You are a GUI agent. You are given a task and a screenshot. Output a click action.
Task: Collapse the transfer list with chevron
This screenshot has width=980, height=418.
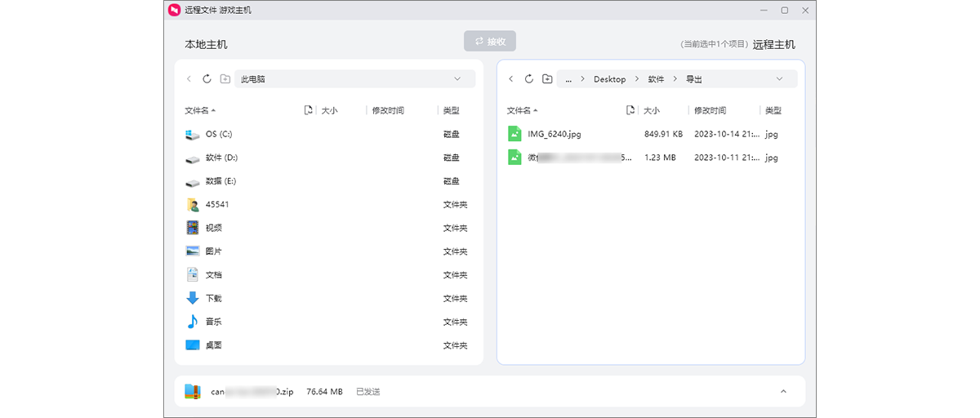(x=783, y=392)
